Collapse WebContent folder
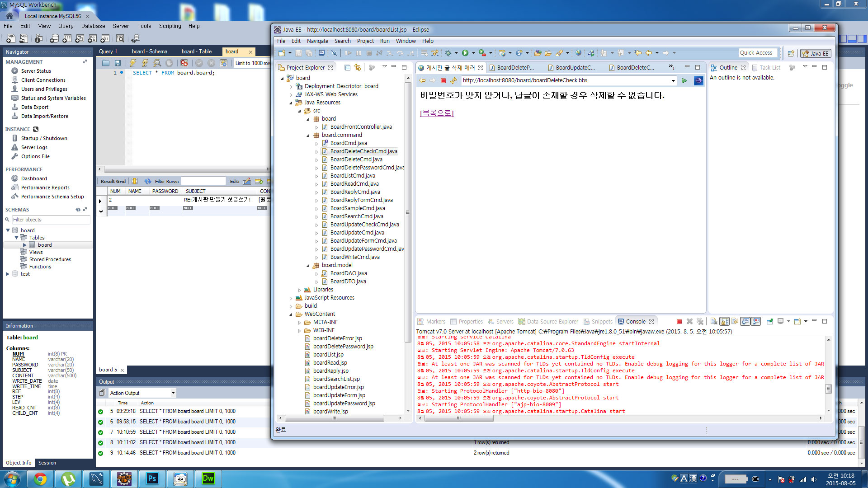The image size is (868, 488). [x=291, y=314]
